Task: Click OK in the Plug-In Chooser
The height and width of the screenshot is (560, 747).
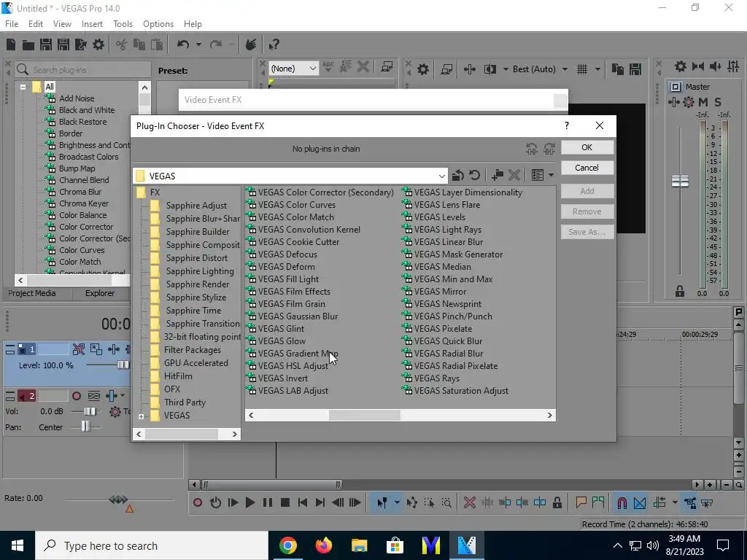Action: pyautogui.click(x=587, y=147)
